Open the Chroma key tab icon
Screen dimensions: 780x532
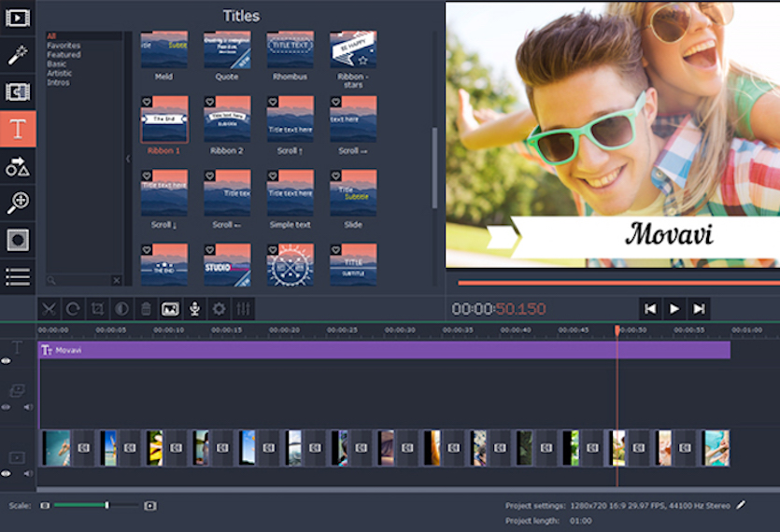pos(18,240)
